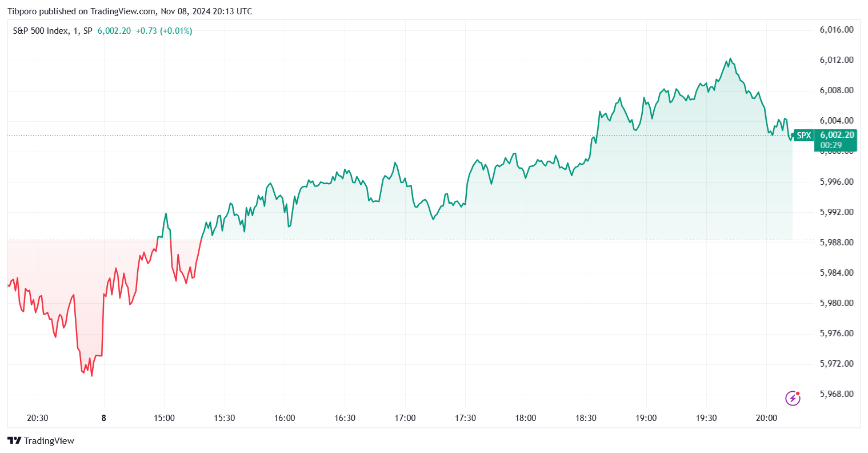
Task: Click the 5,988.00 price scale label
Action: coord(837,243)
